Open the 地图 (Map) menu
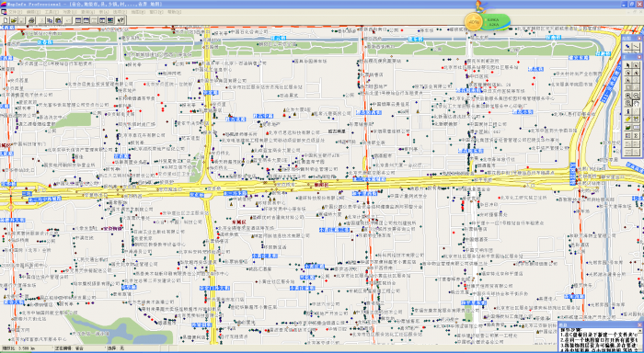This screenshot has width=644, height=353. (x=138, y=12)
